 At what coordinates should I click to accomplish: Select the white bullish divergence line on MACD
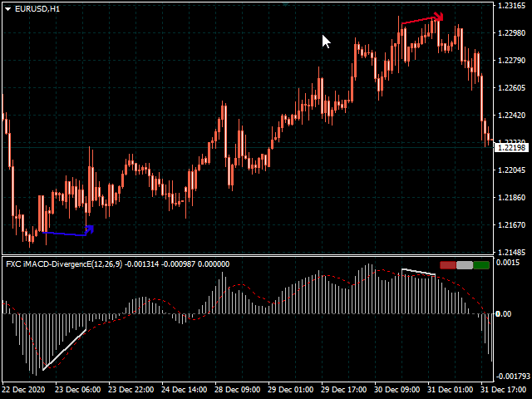(x=65, y=349)
